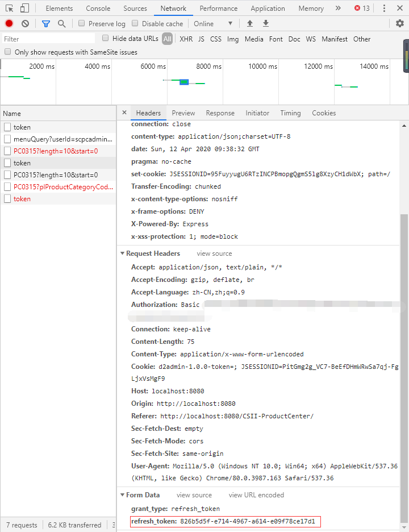Open the Memory tab
This screenshot has height=532, width=409.
(x=311, y=8)
